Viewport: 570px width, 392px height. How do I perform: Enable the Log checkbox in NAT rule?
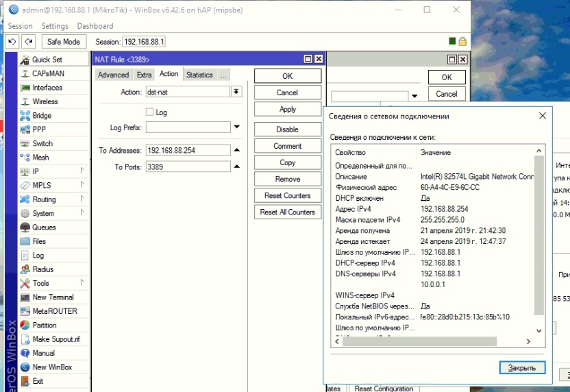click(x=149, y=112)
